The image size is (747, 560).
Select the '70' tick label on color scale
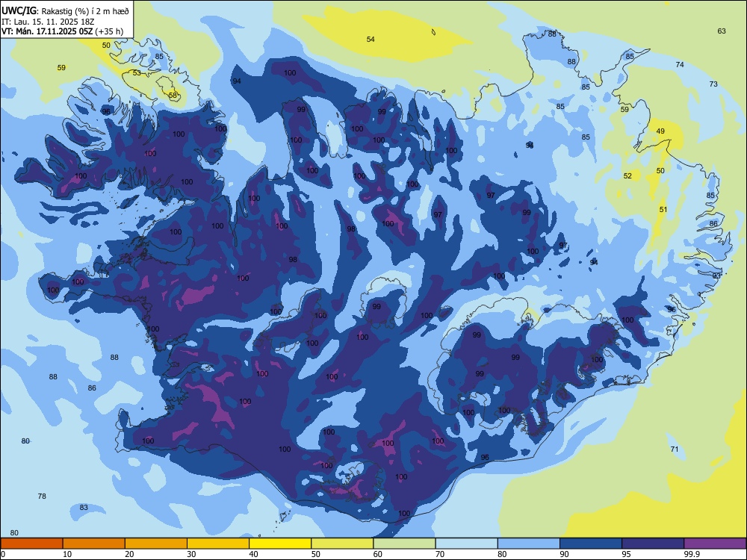pyautogui.click(x=440, y=554)
